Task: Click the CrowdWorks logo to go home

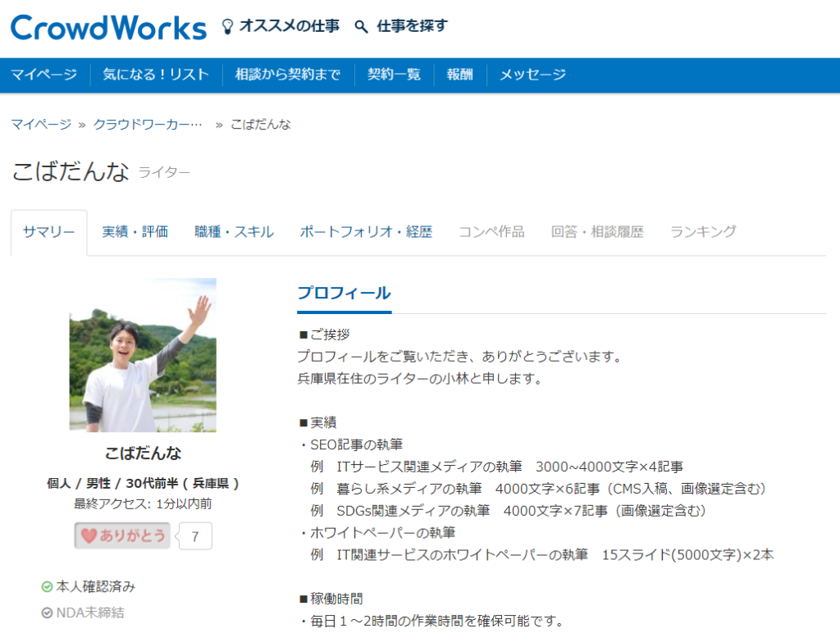Action: pyautogui.click(x=107, y=25)
